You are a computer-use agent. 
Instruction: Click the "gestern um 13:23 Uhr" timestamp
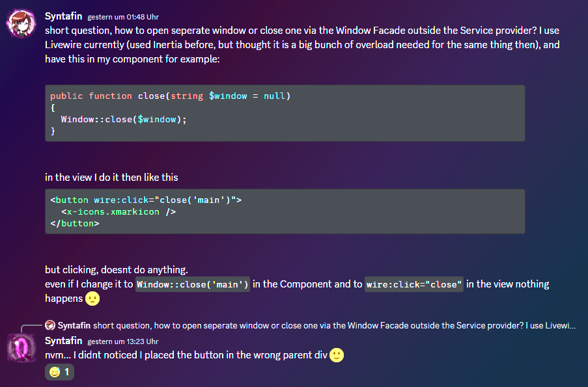(124, 341)
